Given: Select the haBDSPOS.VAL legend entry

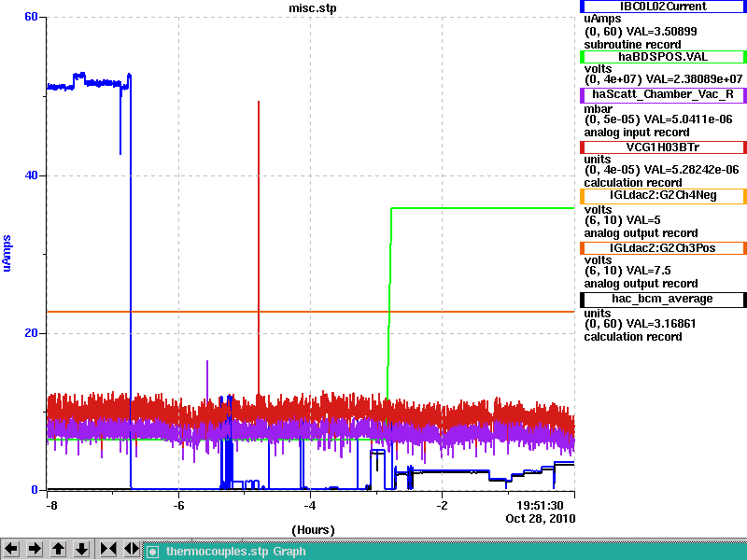Looking at the screenshot, I should pos(663,57).
